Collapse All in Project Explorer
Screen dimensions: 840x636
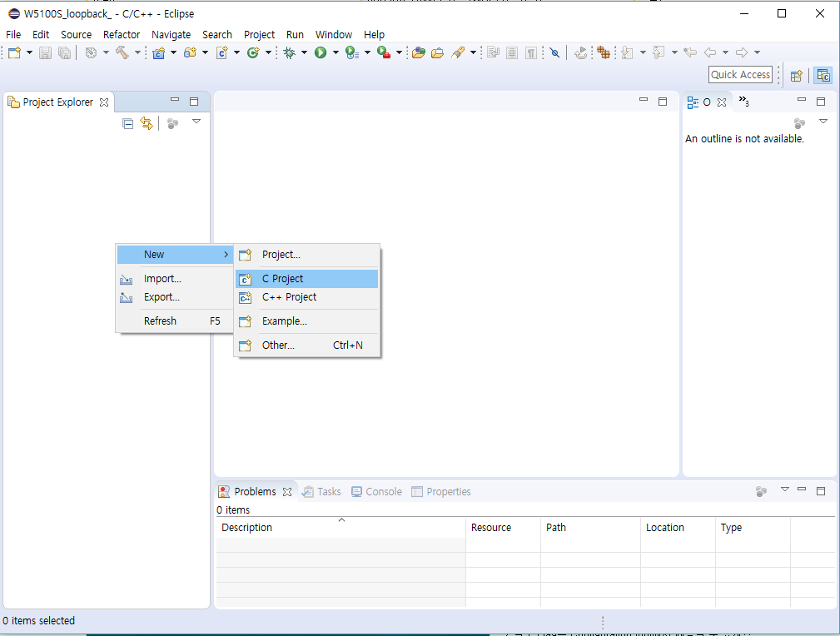[128, 124]
